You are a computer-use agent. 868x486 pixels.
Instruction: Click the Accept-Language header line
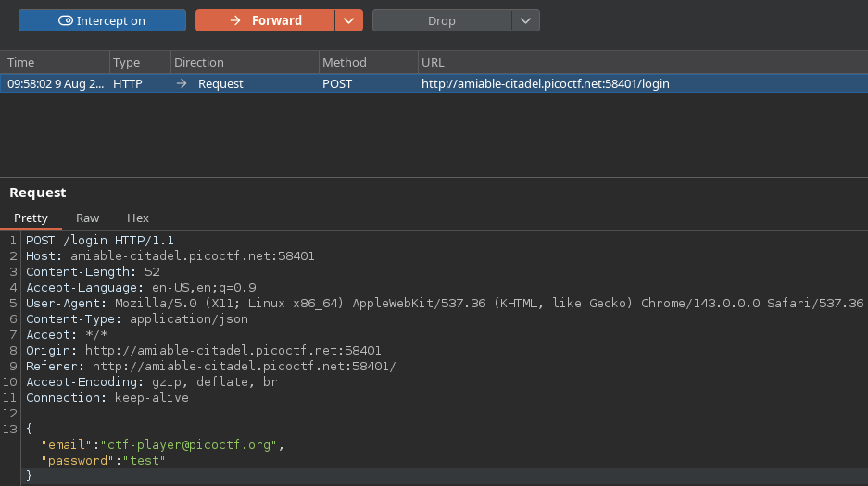point(141,288)
